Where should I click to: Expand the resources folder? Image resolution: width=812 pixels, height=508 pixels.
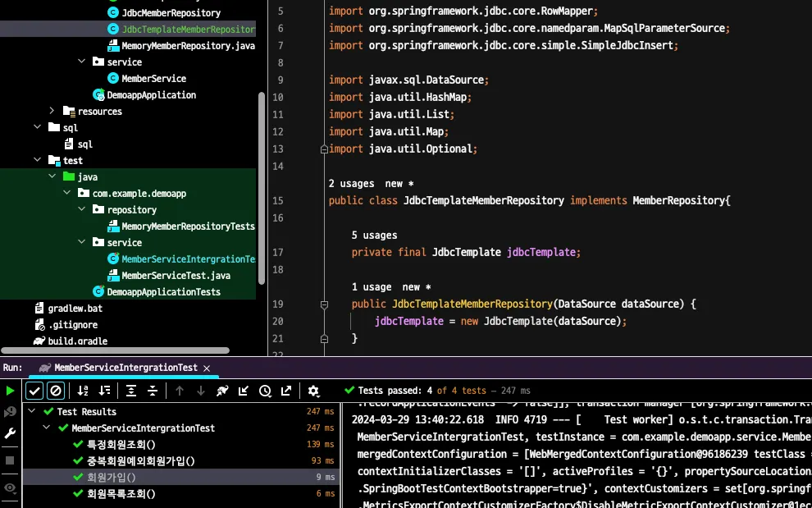tap(52, 111)
